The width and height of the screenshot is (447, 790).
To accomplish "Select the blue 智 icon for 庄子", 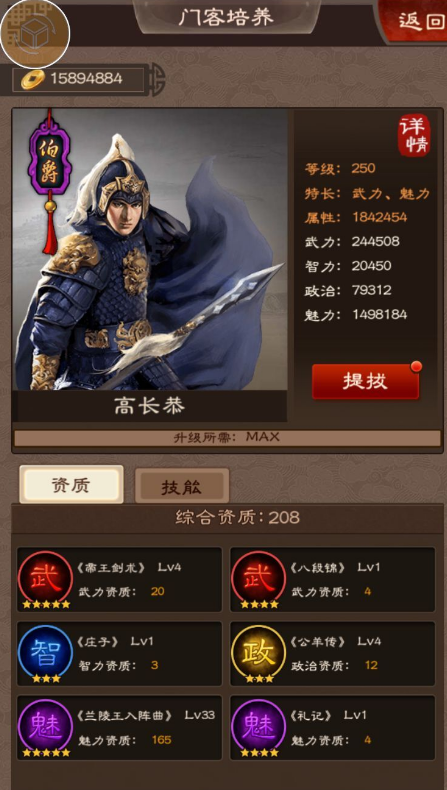I will pos(45,653).
